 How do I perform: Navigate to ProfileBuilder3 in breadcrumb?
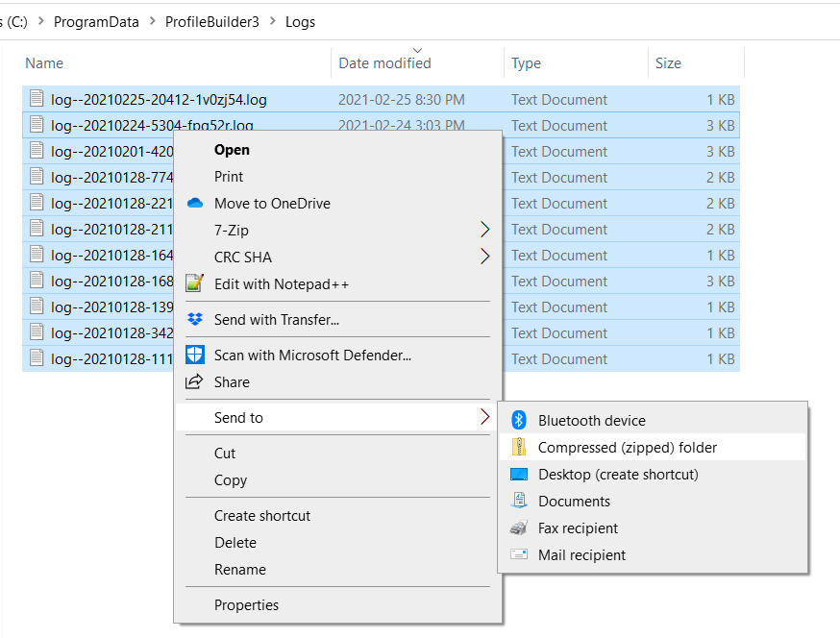point(212,21)
